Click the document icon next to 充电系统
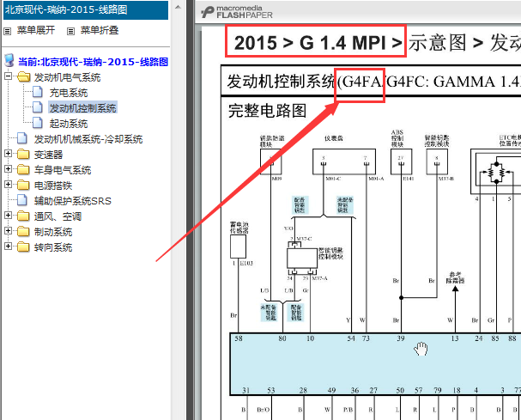521x420 pixels. pos(38,92)
